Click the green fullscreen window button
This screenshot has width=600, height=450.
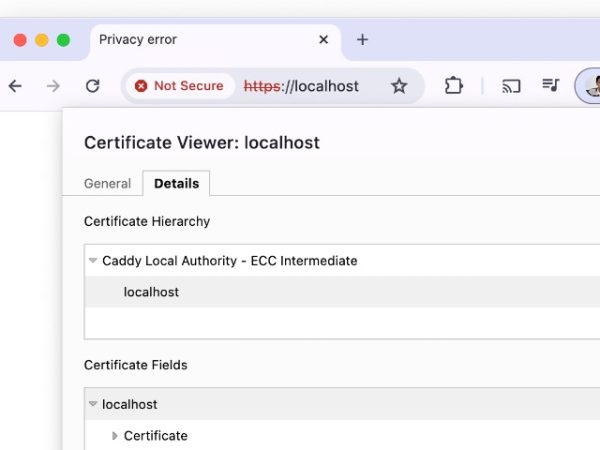tap(64, 40)
